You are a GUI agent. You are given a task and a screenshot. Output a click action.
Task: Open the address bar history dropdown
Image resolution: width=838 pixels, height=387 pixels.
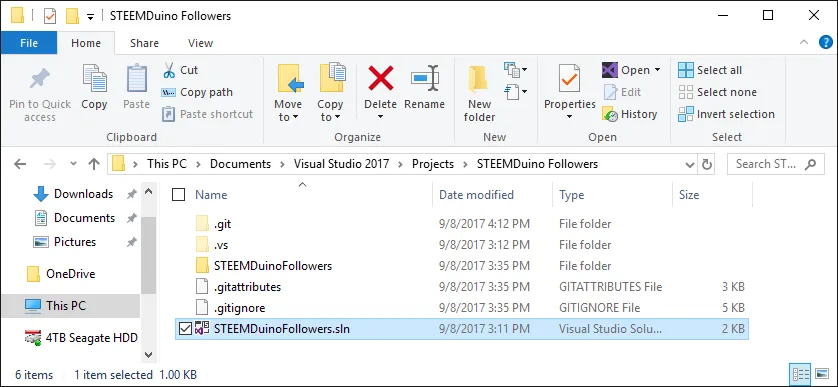click(690, 165)
